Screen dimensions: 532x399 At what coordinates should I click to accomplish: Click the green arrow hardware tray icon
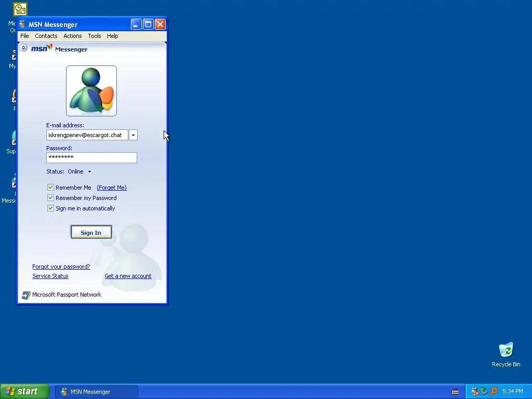[x=484, y=391]
